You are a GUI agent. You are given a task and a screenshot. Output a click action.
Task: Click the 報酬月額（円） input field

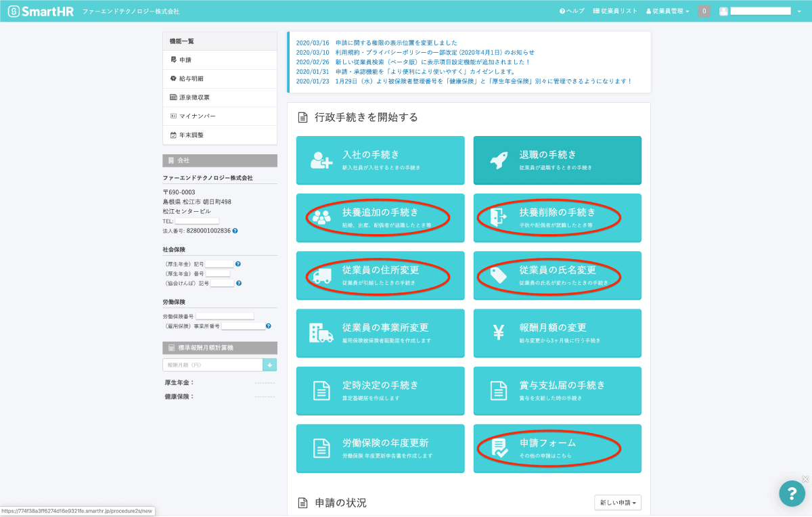[212, 365]
